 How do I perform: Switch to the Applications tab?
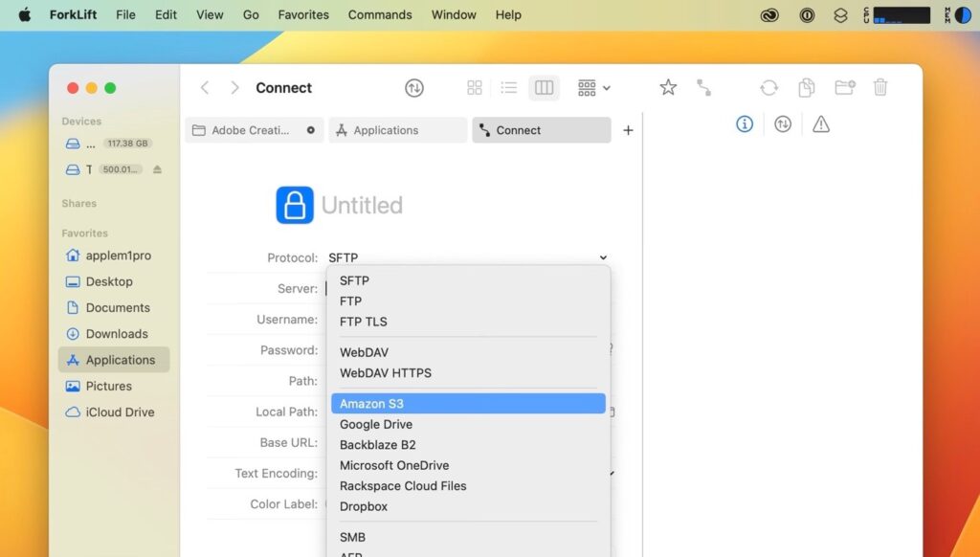click(397, 130)
